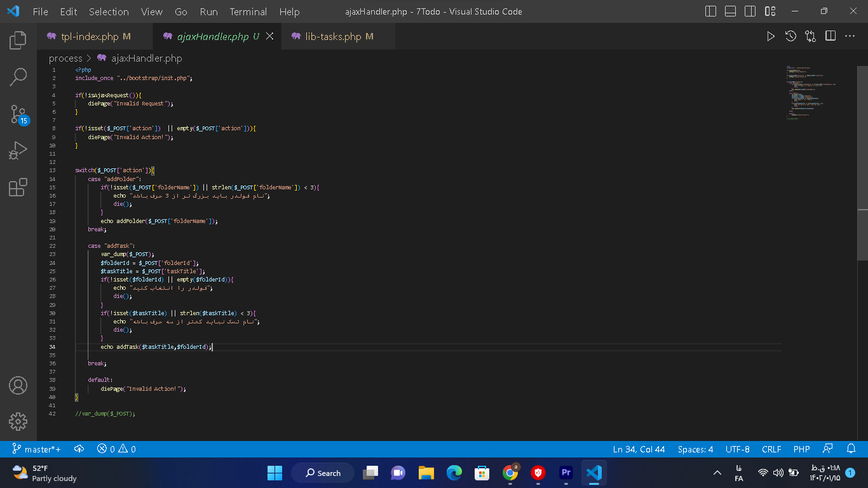868x488 pixels.
Task: Click the 'case "addTask":' code line
Action: (111, 246)
